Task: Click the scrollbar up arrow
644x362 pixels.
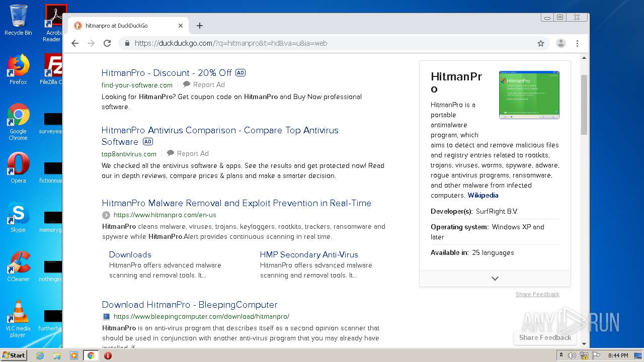Action: coord(584,58)
